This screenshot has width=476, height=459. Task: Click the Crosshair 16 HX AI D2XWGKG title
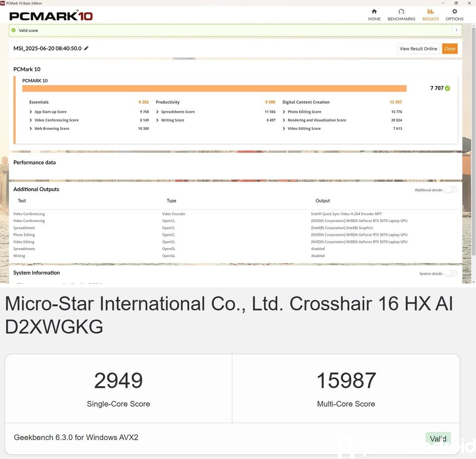tap(229, 315)
